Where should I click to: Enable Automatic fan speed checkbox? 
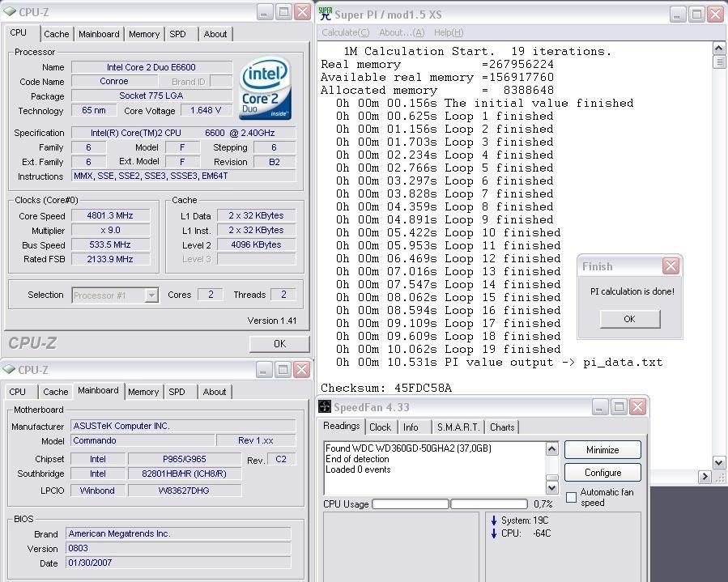572,497
